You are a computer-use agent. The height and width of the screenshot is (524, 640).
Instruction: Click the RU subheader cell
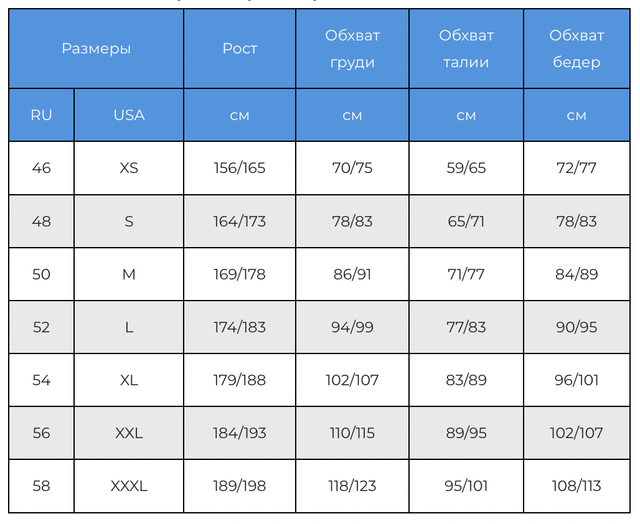tap(41, 115)
